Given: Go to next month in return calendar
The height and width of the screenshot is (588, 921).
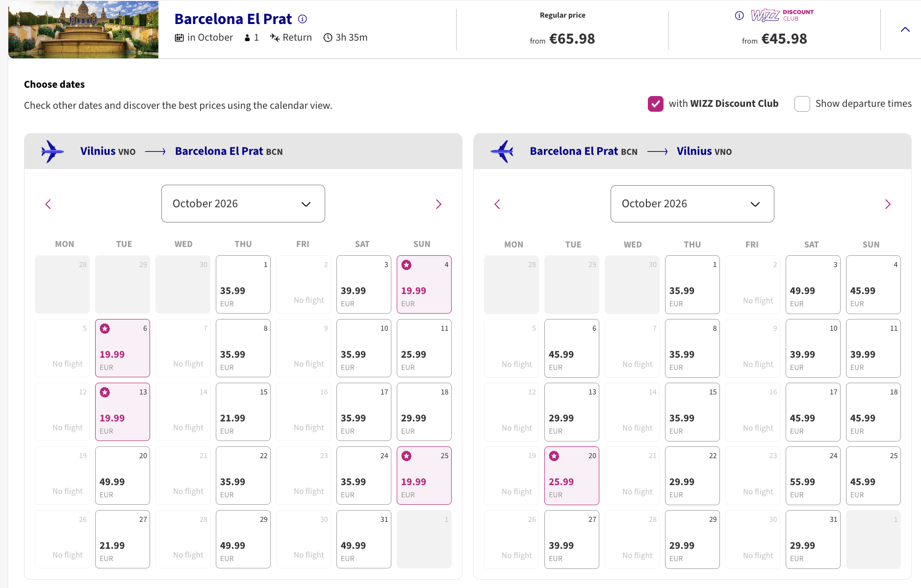Looking at the screenshot, I should click(x=888, y=204).
